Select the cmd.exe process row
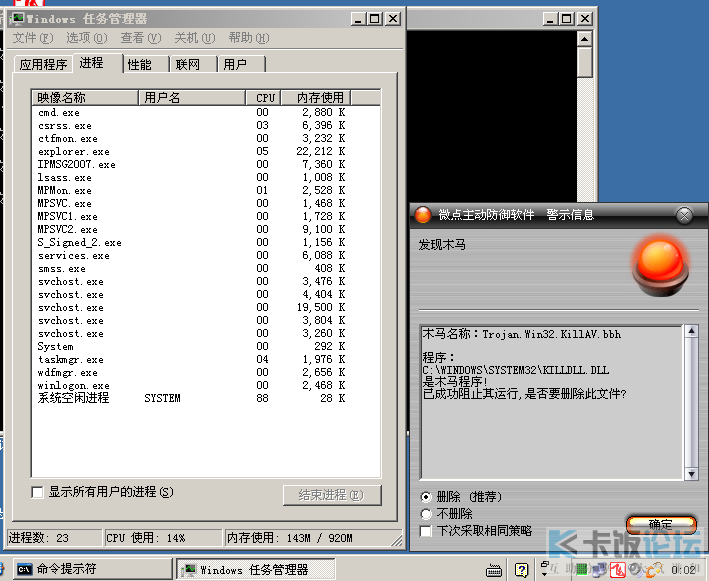Viewport: 709px width, 581px height. 206,113
